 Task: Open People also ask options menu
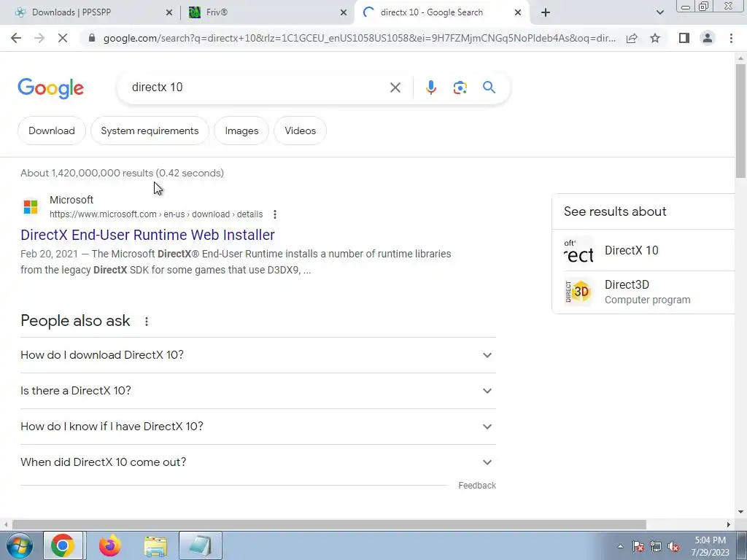(x=147, y=322)
